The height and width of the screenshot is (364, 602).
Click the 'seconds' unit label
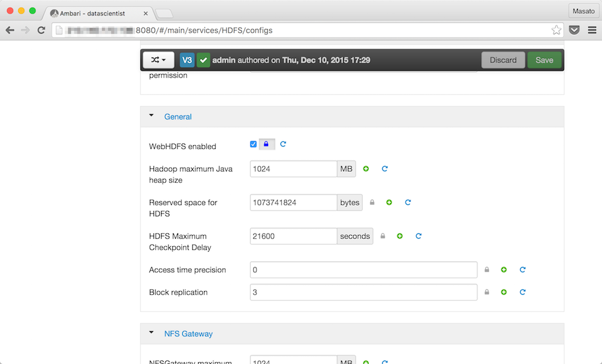(354, 236)
